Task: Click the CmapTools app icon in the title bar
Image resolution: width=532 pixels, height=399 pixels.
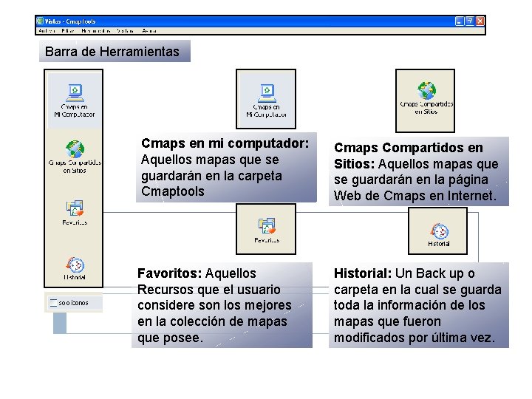Action: [40, 21]
